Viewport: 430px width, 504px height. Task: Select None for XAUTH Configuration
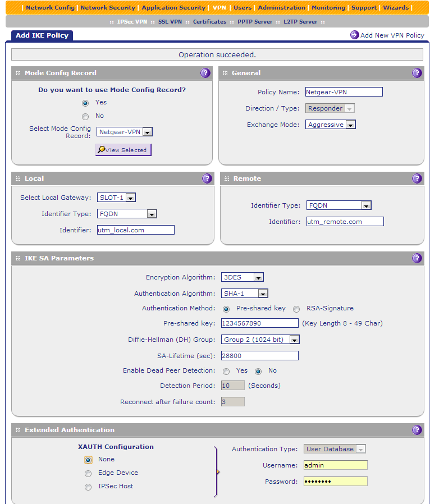[x=88, y=460]
